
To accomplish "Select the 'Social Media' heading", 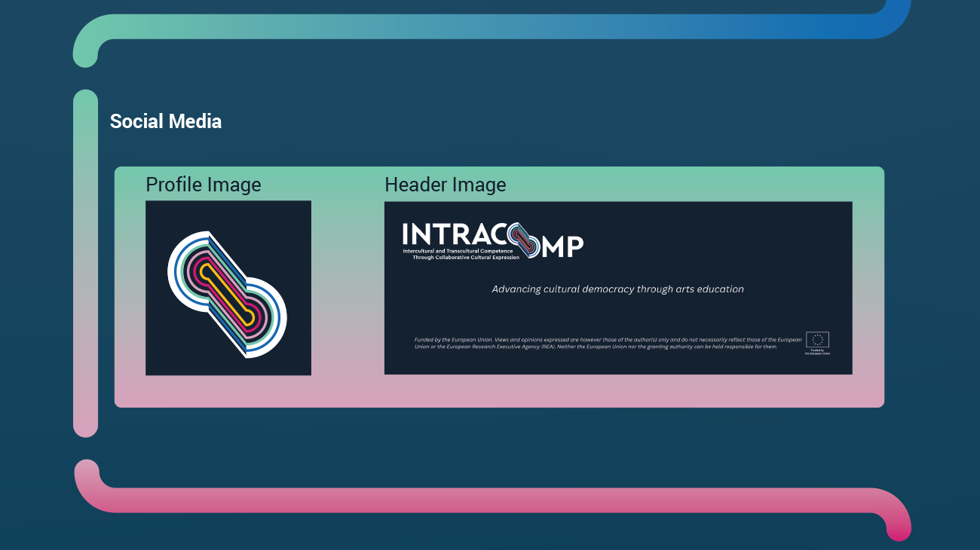I will (166, 121).
